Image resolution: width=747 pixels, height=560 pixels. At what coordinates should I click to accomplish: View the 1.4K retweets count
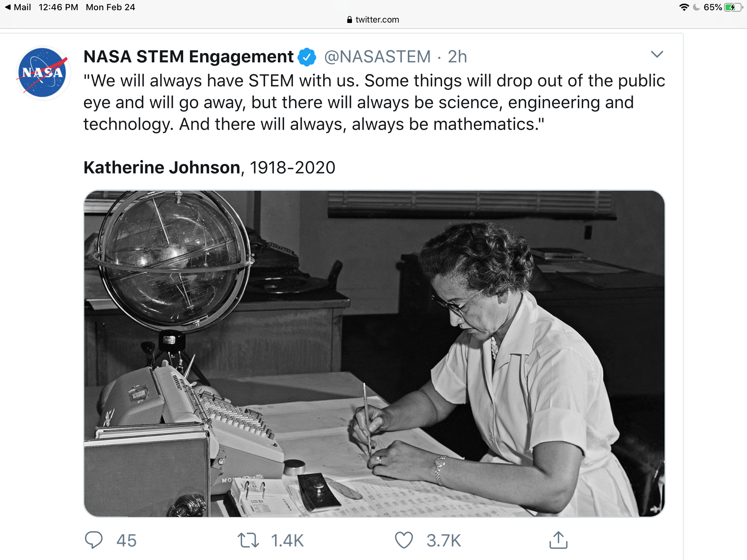(287, 540)
